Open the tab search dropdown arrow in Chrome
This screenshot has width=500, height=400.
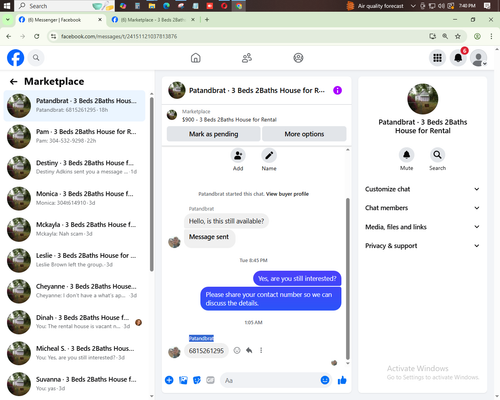tap(8, 20)
